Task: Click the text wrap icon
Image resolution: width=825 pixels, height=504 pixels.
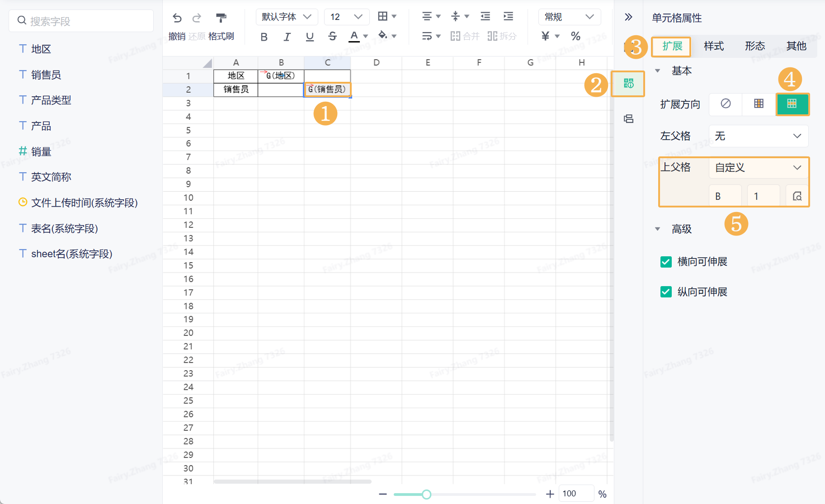Action: click(427, 36)
